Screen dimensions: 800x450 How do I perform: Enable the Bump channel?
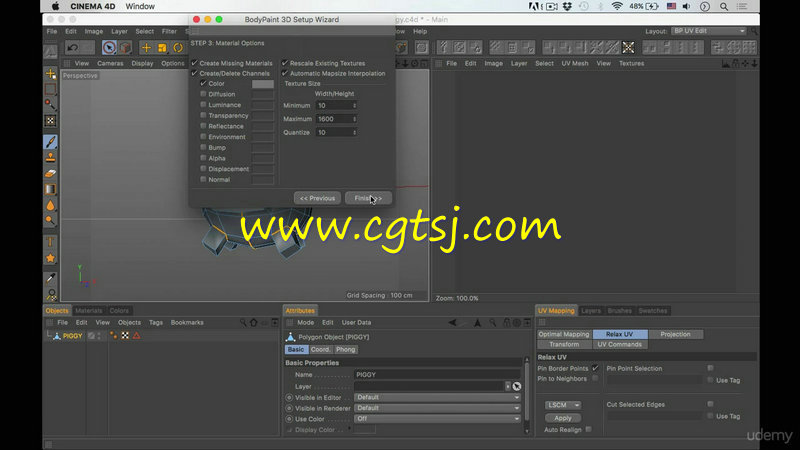click(204, 147)
